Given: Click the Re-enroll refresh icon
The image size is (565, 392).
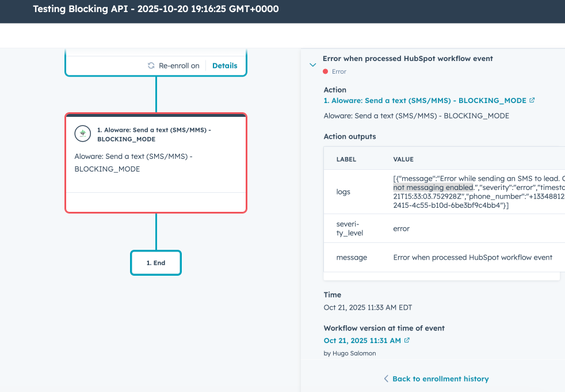Looking at the screenshot, I should [151, 66].
